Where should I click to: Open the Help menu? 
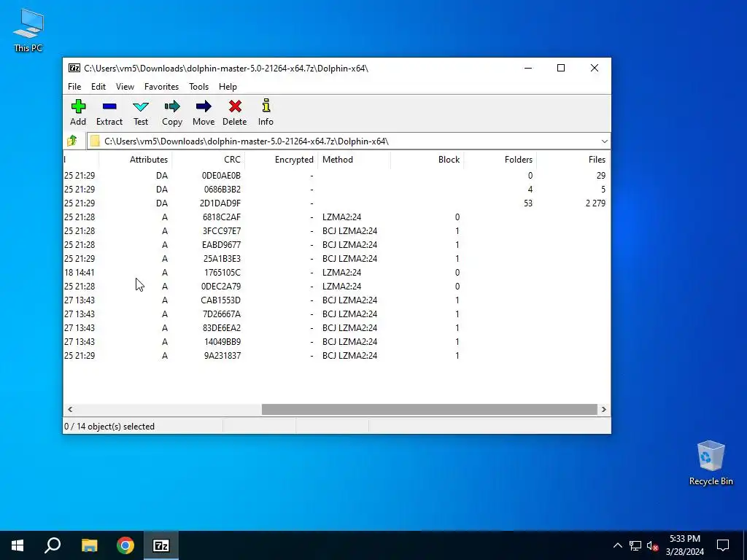[228, 87]
